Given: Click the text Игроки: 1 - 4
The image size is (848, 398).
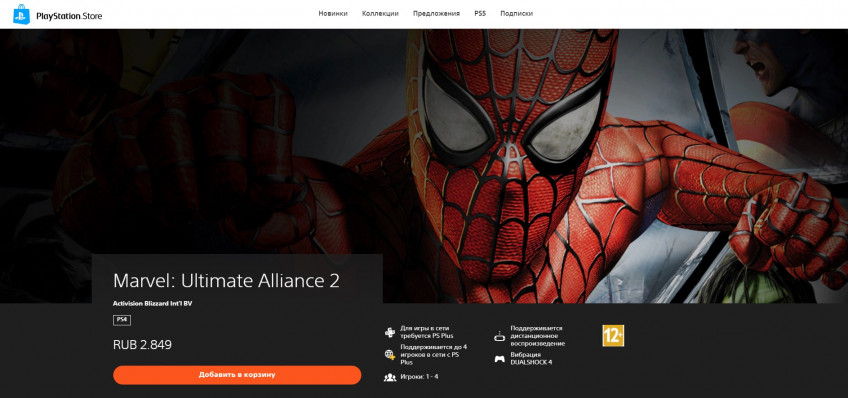Looking at the screenshot, I should pos(419,376).
